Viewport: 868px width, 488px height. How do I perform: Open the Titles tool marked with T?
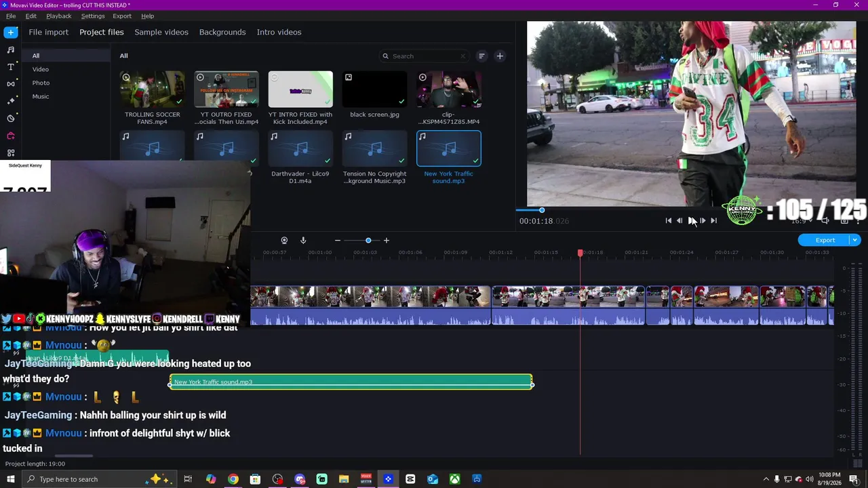[x=11, y=67]
